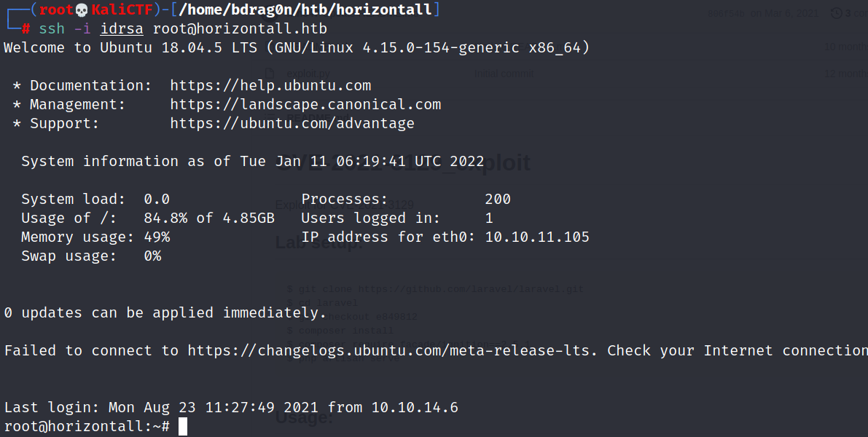
Task: Click the changelogs.ubuntu.com meta-release URL
Action: coord(393,350)
